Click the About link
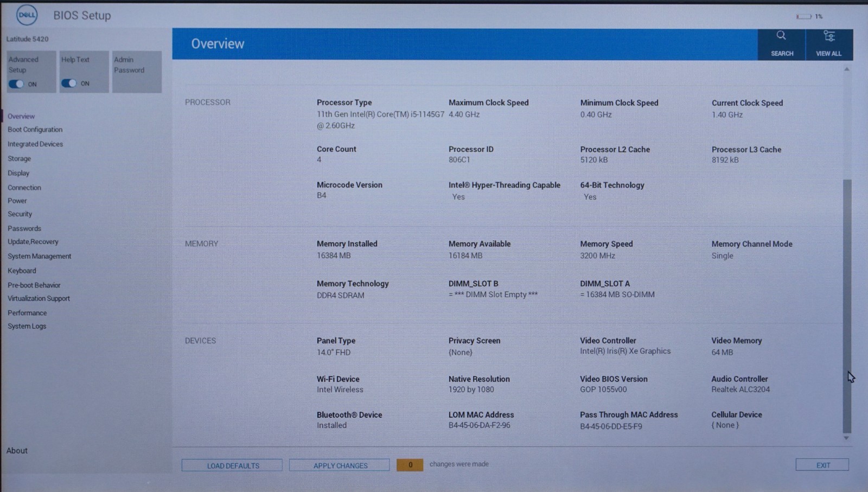 pos(17,451)
